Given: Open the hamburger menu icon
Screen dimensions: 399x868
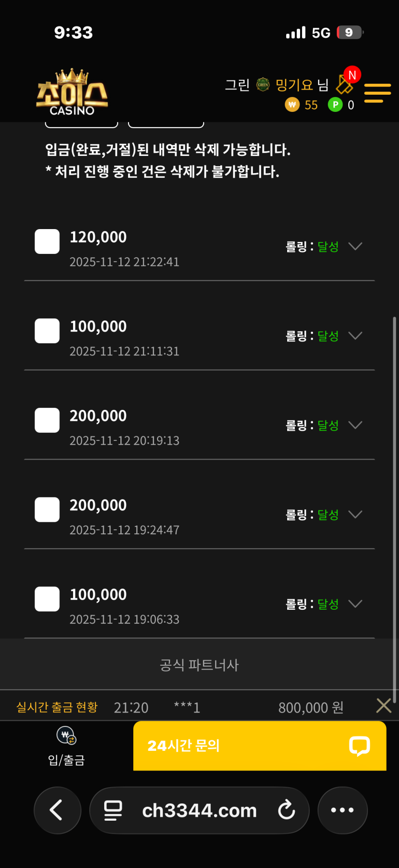Looking at the screenshot, I should 377,93.
